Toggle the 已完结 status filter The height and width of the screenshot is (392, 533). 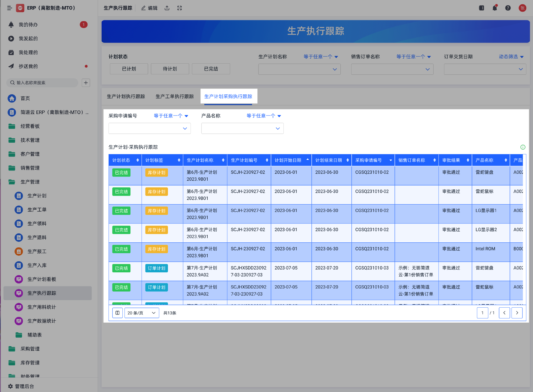(x=211, y=69)
